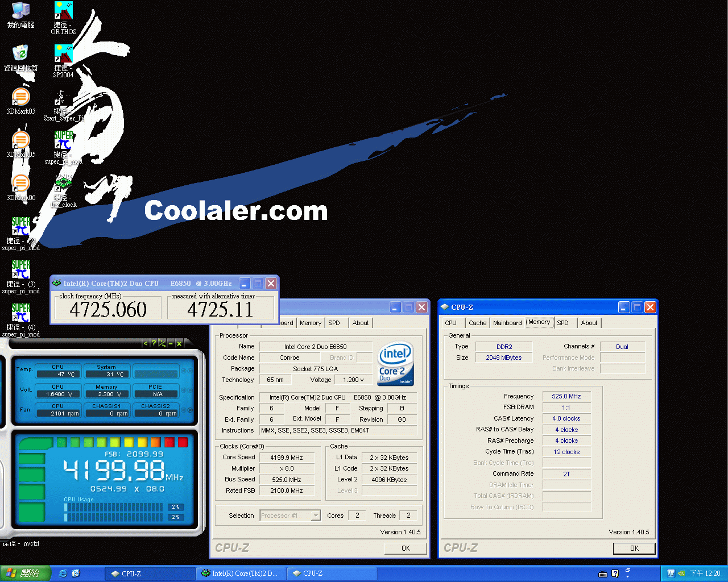Click the CPU voltage readout 1.6400 V
Image resolution: width=728 pixels, height=582 pixels.
click(59, 394)
